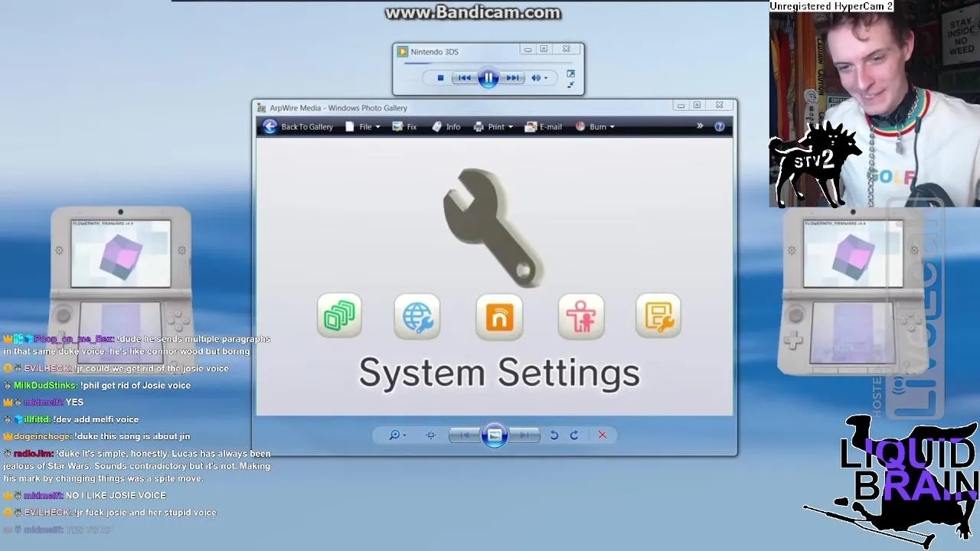Skip to previous track in media player
The image size is (980, 551).
pyautogui.click(x=465, y=78)
